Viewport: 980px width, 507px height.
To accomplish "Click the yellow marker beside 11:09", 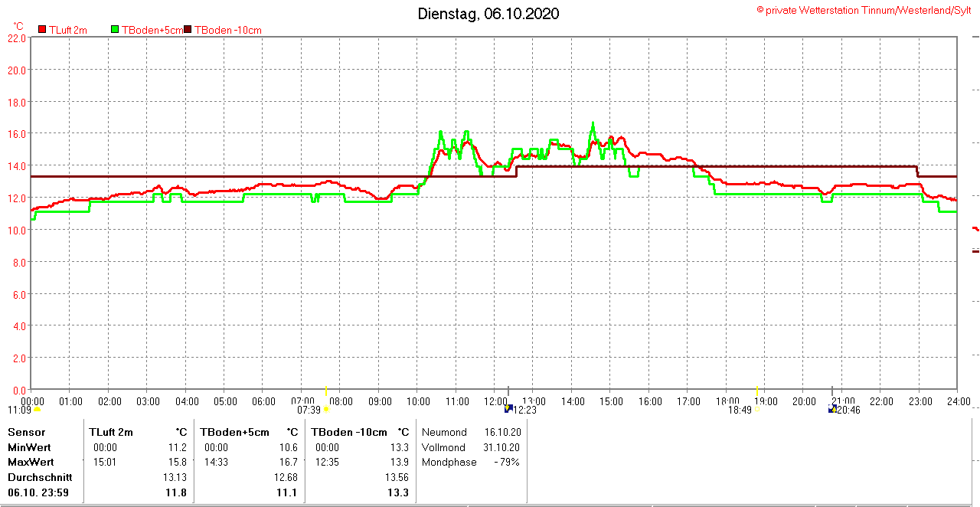I will pyautogui.click(x=37, y=409).
